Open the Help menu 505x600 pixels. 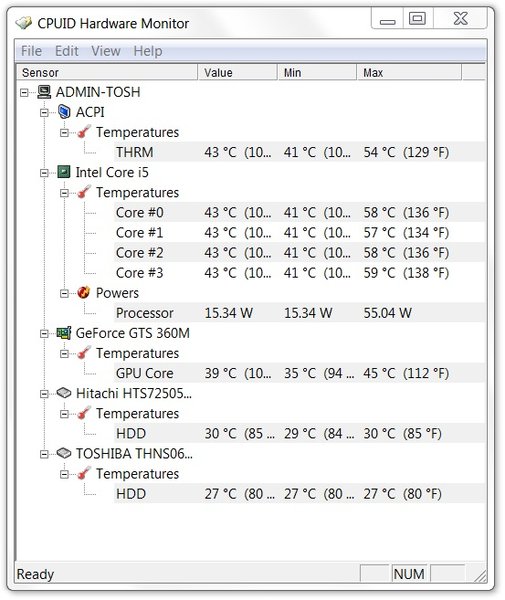(x=148, y=51)
